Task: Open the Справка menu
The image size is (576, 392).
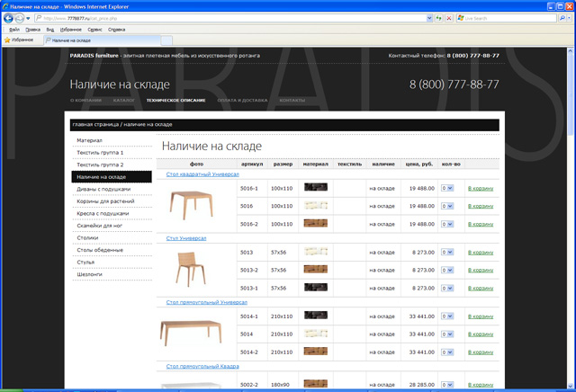Action: (x=116, y=30)
